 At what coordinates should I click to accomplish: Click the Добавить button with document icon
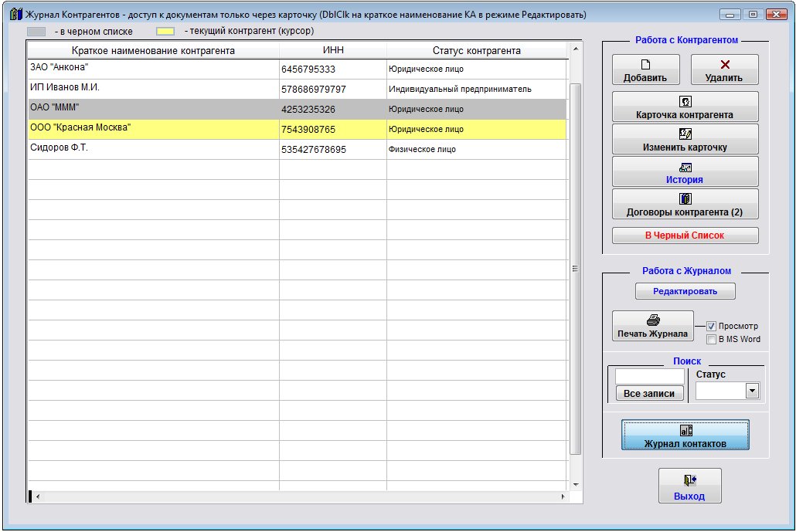646,69
